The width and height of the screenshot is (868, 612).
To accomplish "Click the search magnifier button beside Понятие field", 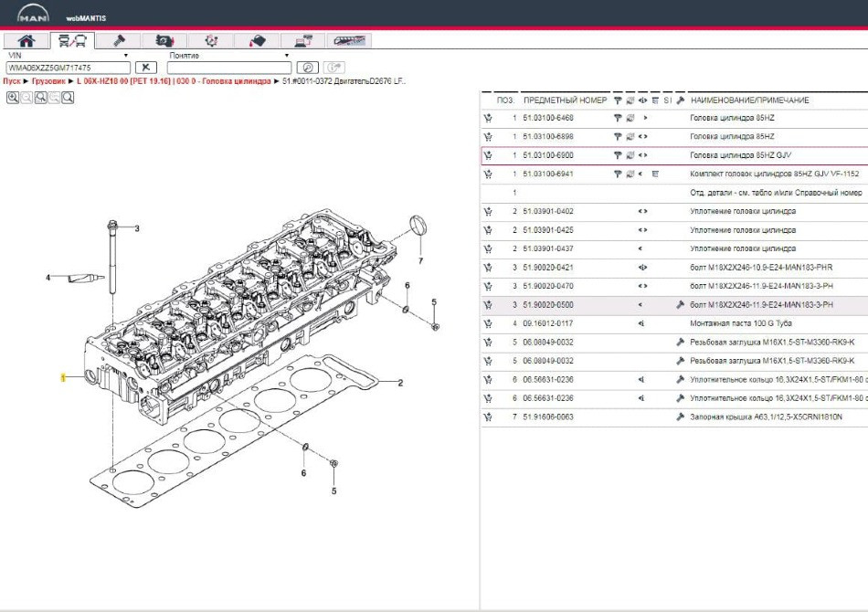I will click(308, 68).
